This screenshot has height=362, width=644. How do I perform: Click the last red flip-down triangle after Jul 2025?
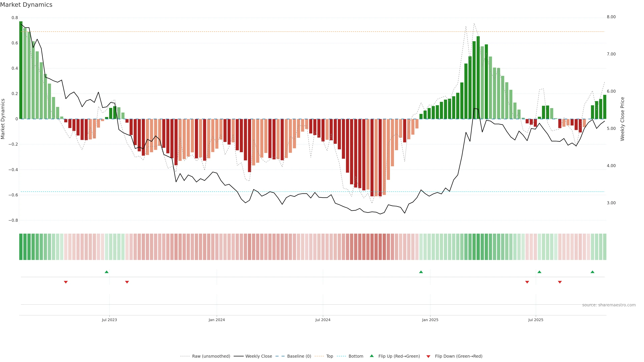[x=560, y=282]
